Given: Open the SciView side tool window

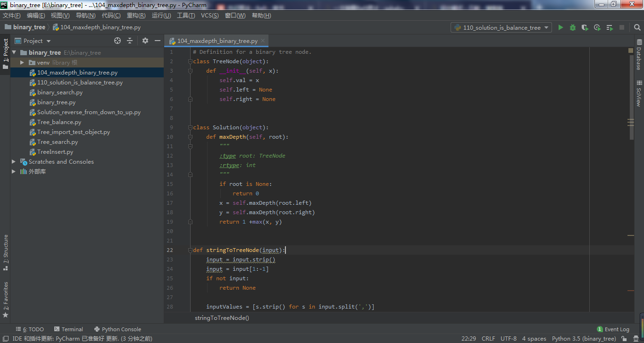Looking at the screenshot, I should pyautogui.click(x=639, y=93).
